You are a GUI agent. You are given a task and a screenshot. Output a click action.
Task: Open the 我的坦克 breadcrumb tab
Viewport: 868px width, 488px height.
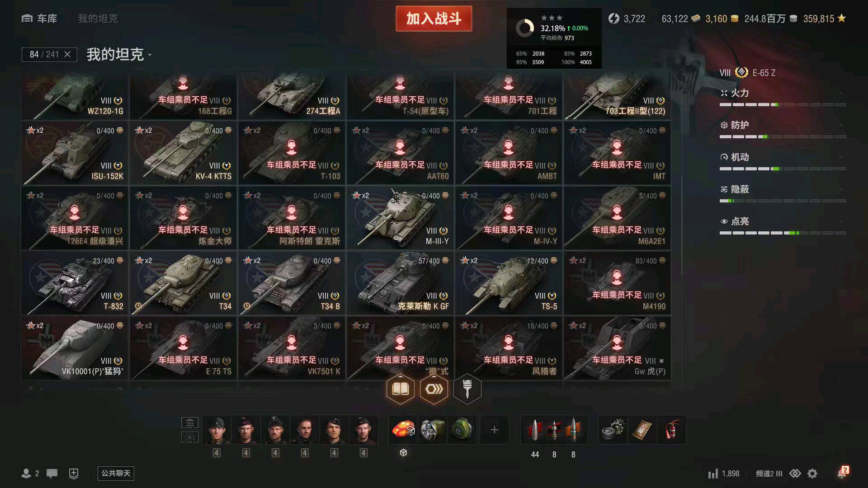click(x=98, y=19)
